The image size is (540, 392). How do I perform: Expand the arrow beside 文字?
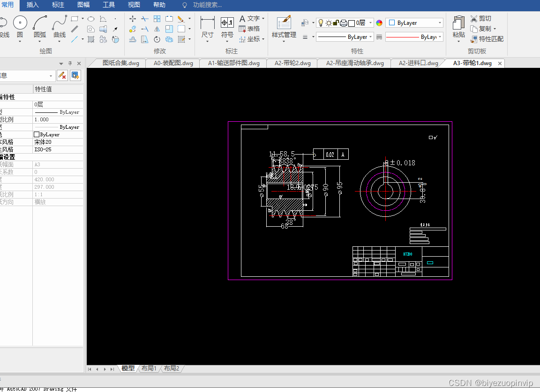click(263, 19)
